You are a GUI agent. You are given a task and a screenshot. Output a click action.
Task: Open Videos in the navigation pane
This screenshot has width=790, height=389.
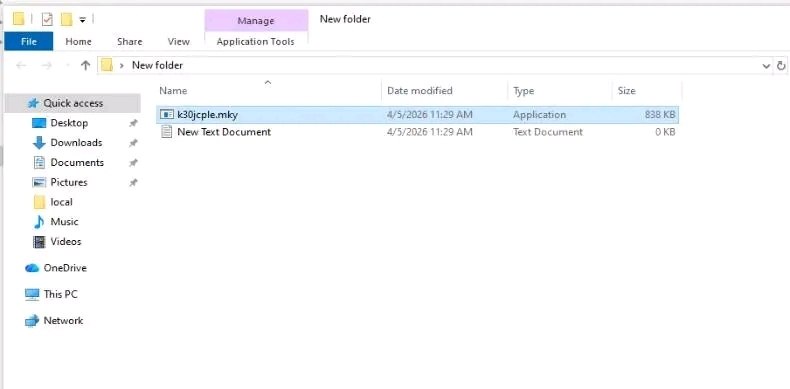coord(65,242)
